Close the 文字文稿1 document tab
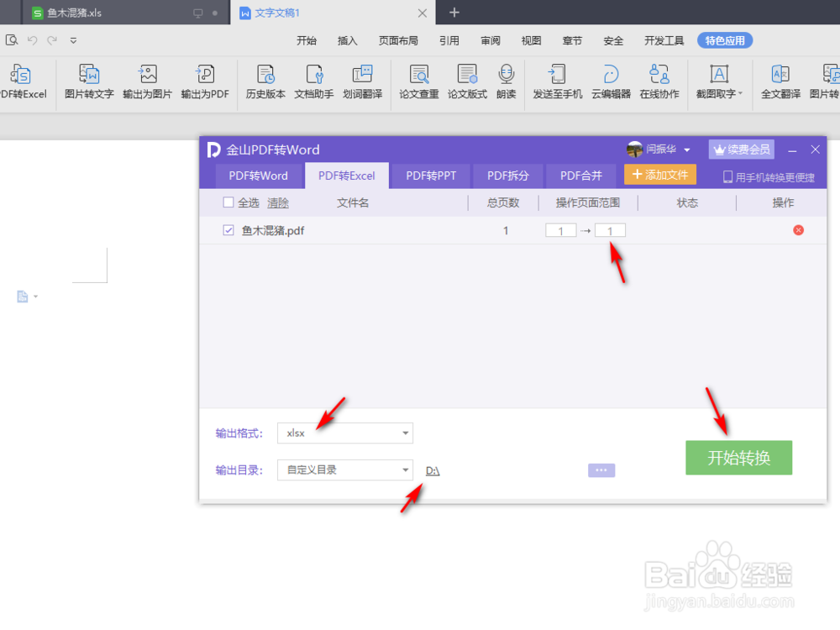This screenshot has height=630, width=840. pyautogui.click(x=423, y=13)
